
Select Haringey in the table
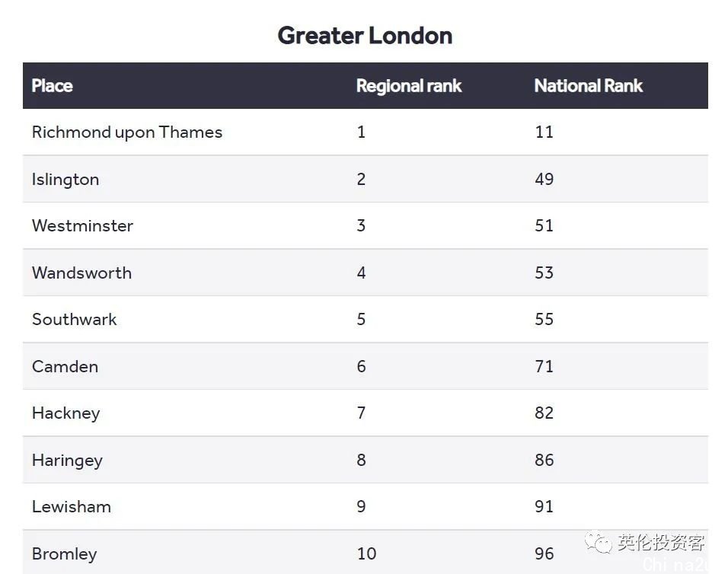[x=67, y=461]
